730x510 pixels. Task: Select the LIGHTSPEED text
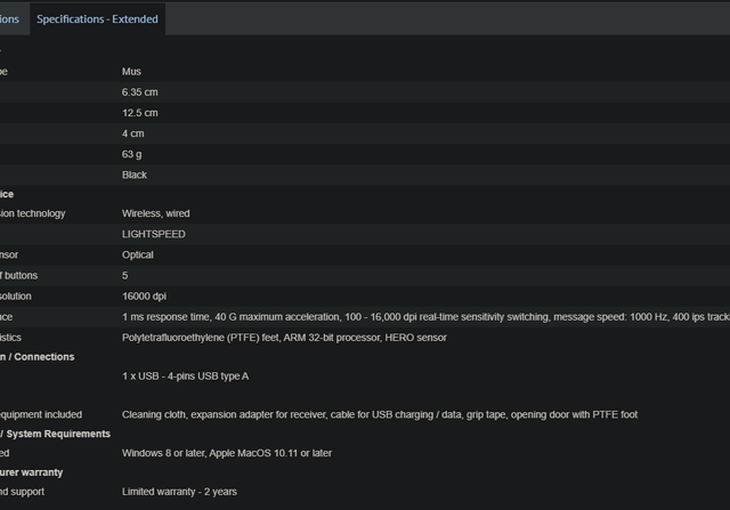(153, 234)
